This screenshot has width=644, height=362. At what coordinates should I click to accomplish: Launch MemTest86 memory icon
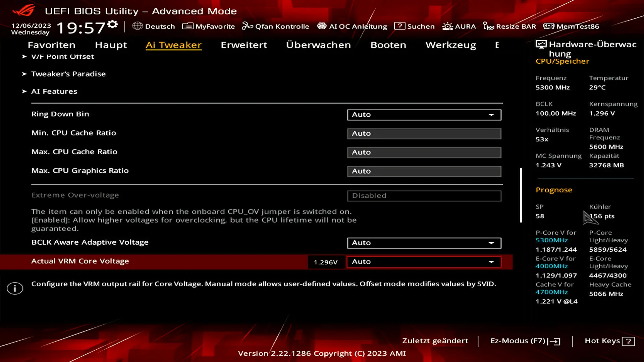tap(549, 26)
